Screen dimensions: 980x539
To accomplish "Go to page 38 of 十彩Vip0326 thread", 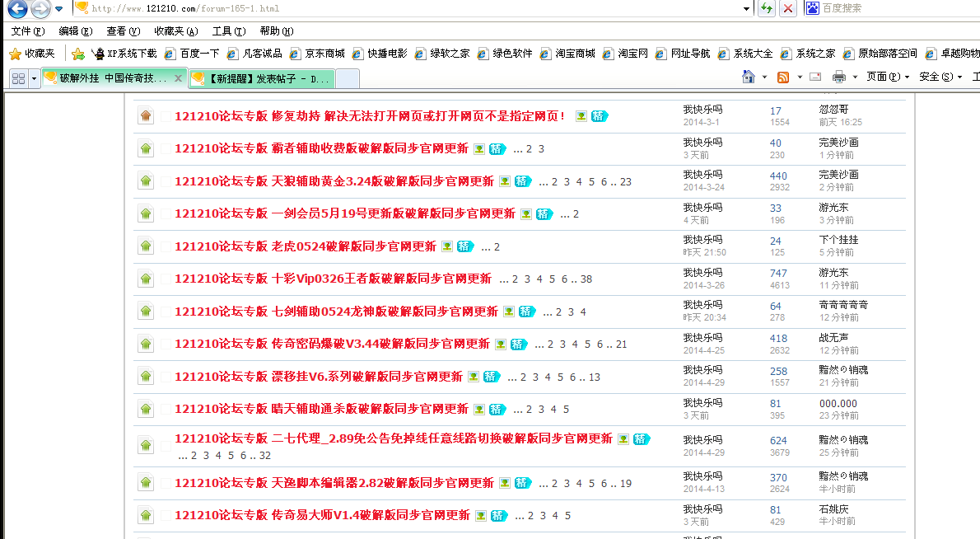I will [586, 279].
